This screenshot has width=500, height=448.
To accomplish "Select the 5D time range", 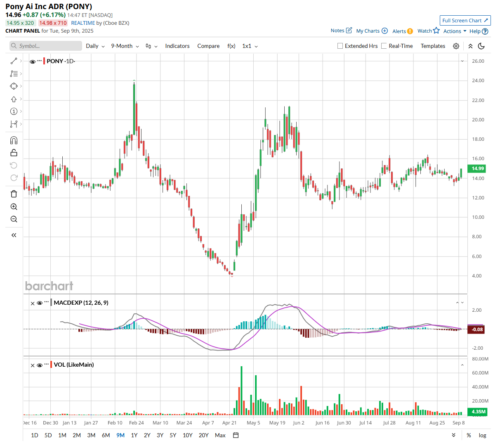I will 48,435.
